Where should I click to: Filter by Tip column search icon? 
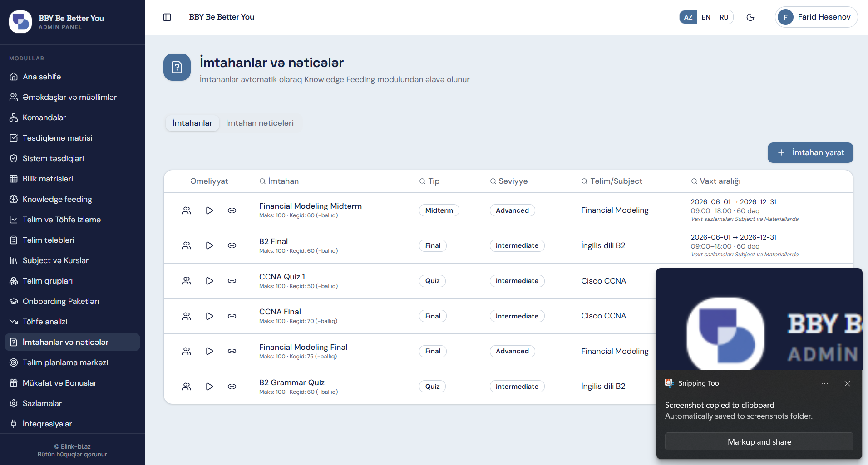(x=422, y=181)
